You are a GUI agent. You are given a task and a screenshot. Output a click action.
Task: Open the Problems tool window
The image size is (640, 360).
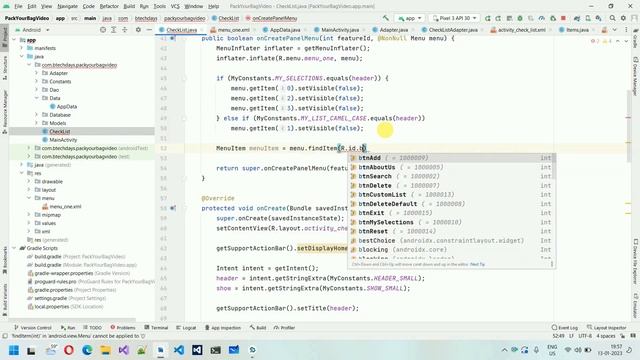pyautogui.click(x=123, y=328)
